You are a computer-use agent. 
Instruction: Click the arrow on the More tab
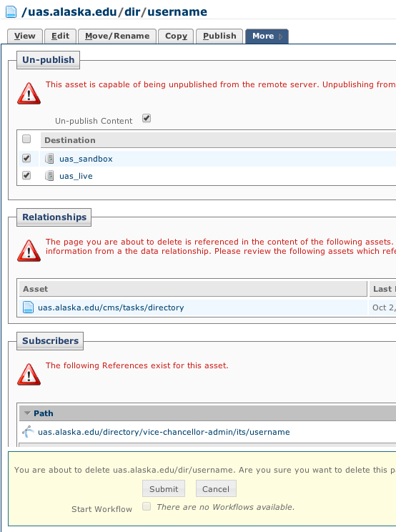click(281, 36)
